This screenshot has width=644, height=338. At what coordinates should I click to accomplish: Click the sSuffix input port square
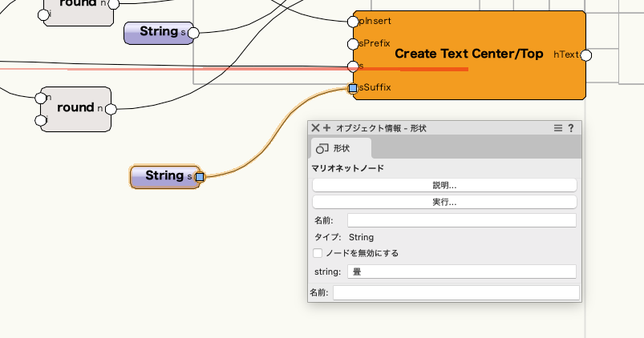tap(352, 87)
